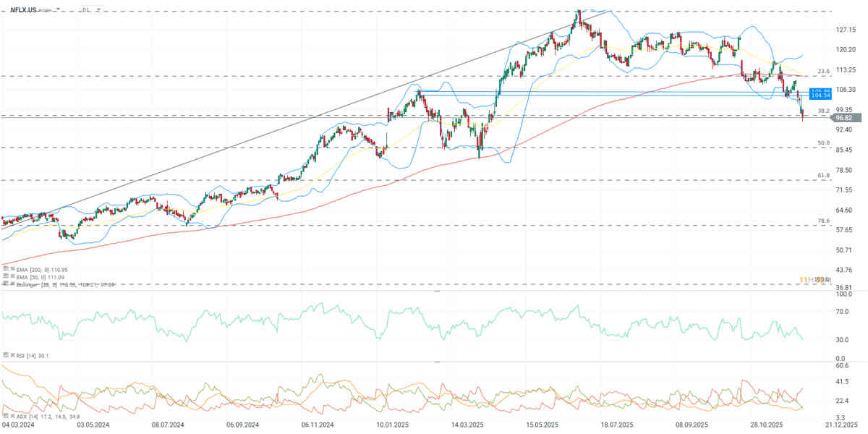Select the 61.8 Fibonacci retracement label

(x=822, y=175)
